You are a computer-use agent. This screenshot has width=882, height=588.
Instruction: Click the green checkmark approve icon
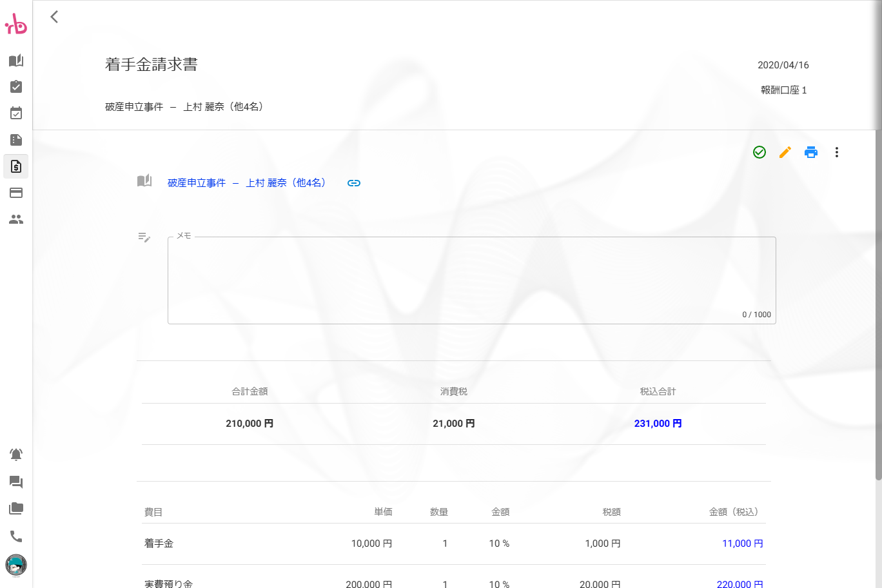pyautogui.click(x=759, y=152)
